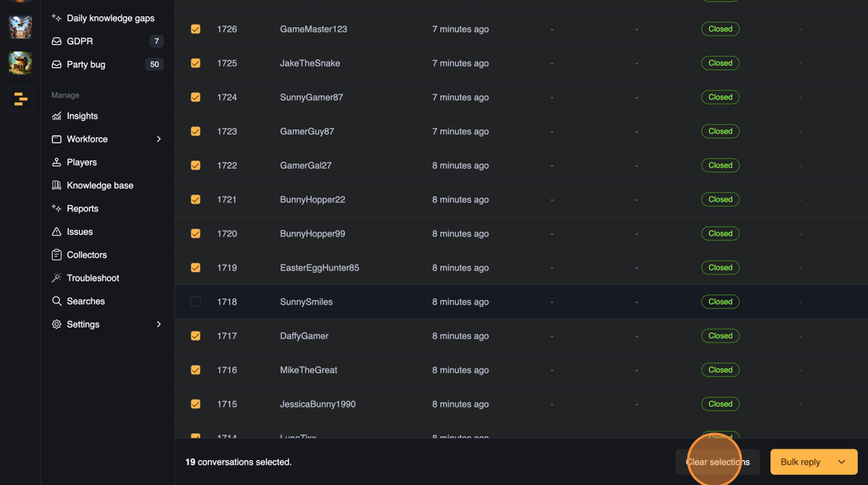Viewport: 868px width, 485px height.
Task: Click Clear selections button
Action: coord(718,462)
